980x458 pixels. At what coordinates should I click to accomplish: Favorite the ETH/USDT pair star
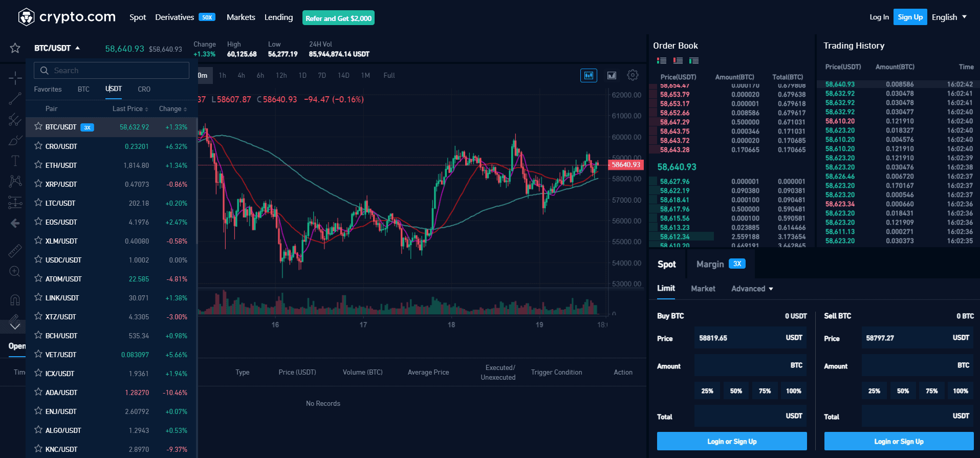(x=38, y=165)
